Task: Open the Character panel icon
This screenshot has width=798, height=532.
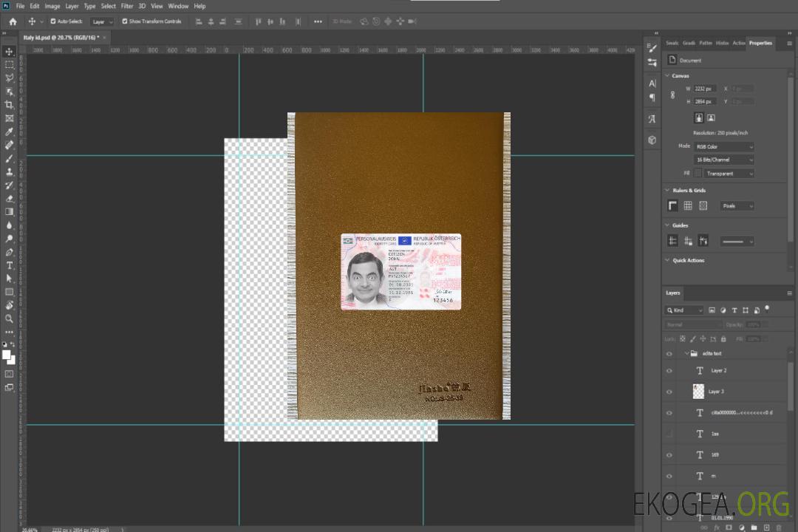Action: 652,83
